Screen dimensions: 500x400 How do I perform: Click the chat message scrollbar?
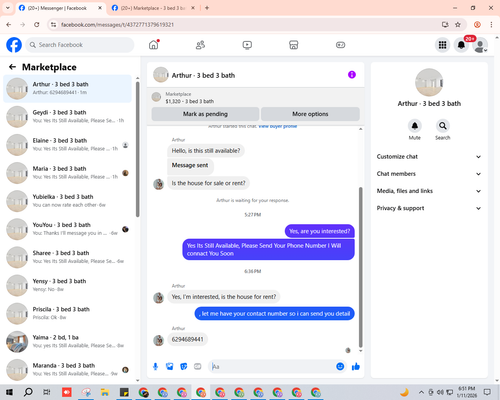[360, 267]
